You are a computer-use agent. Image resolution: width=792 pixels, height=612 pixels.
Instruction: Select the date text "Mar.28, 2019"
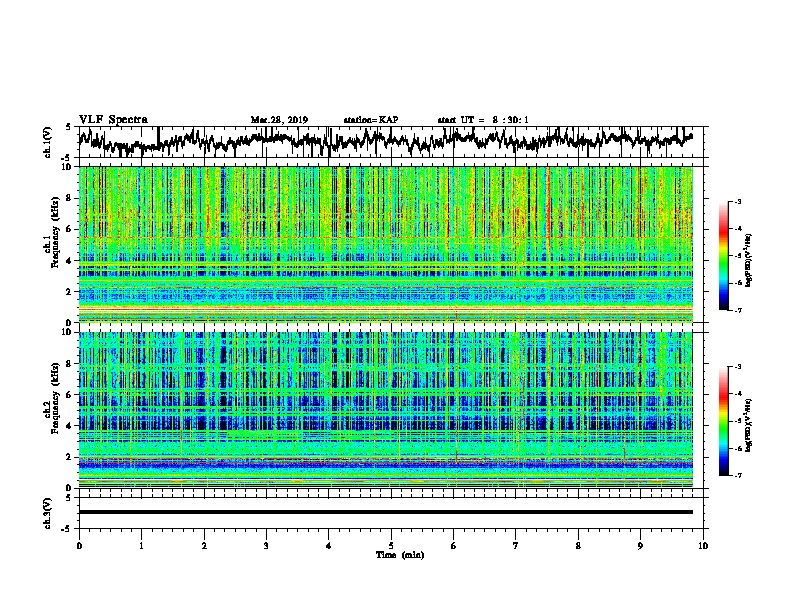(x=279, y=120)
